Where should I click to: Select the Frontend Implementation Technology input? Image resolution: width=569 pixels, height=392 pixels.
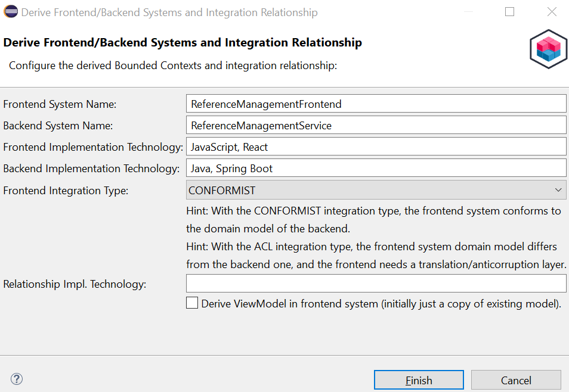coord(376,147)
